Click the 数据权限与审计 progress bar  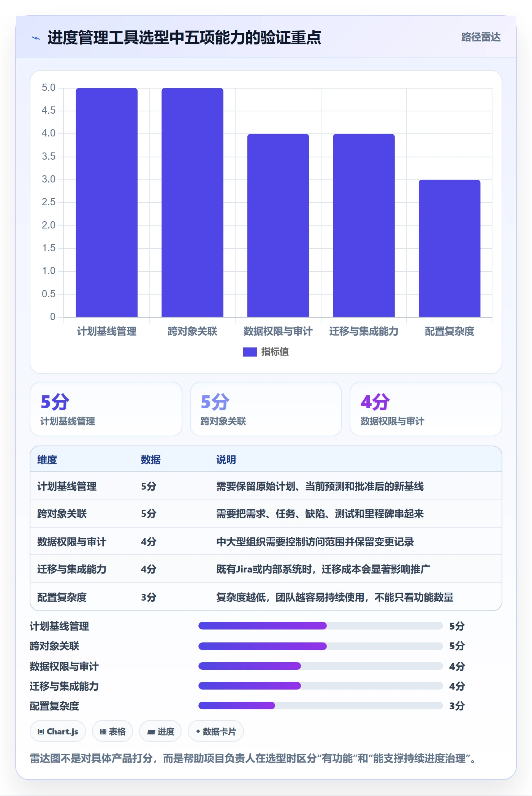(320, 666)
